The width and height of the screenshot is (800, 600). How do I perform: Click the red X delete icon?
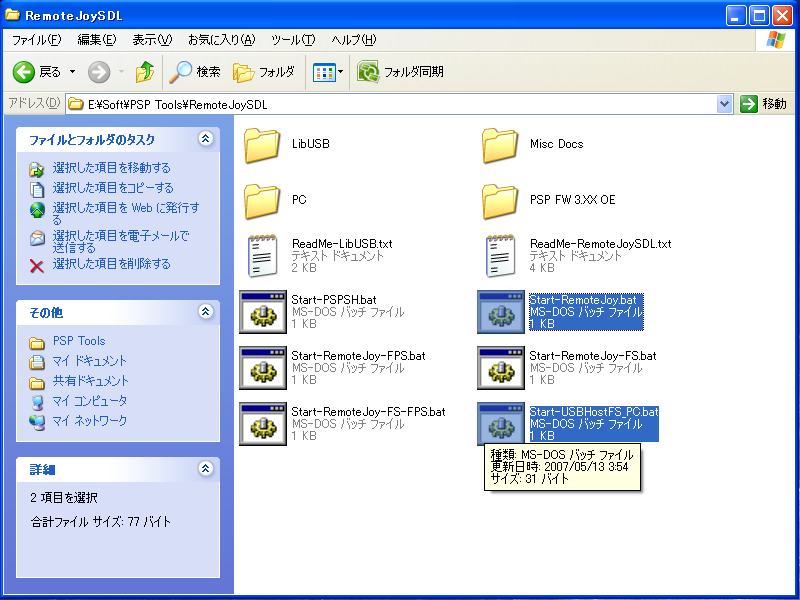point(37,266)
